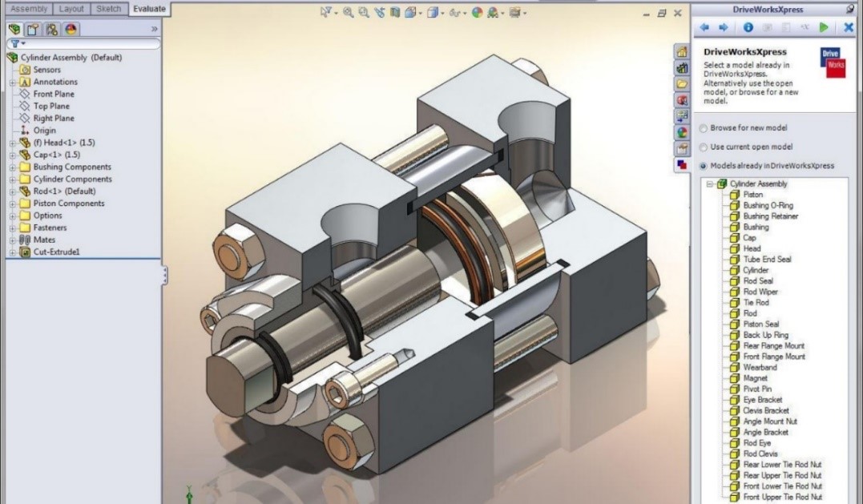Expand Cap<1> component node
The height and width of the screenshot is (504, 863).
click(x=12, y=155)
